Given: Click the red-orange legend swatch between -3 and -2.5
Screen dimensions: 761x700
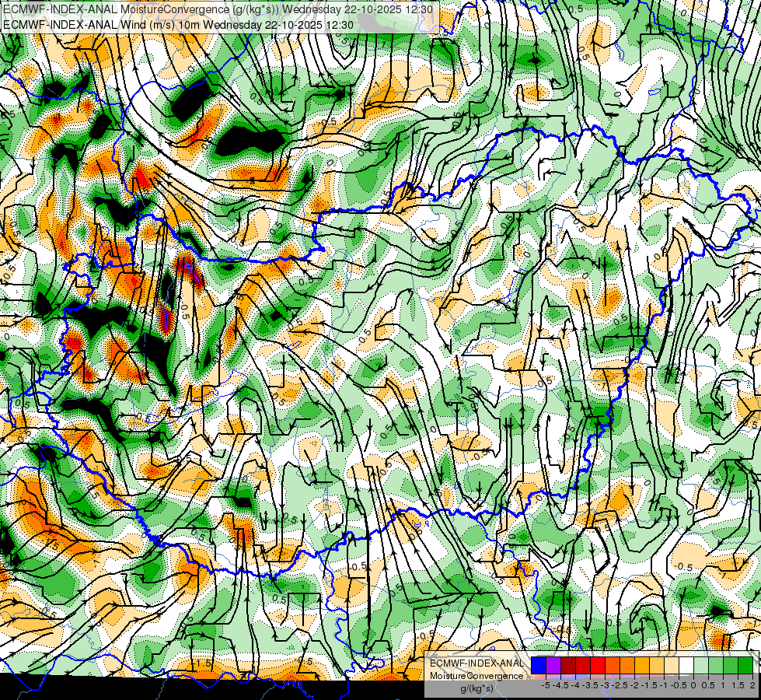Looking at the screenshot, I should [613, 665].
